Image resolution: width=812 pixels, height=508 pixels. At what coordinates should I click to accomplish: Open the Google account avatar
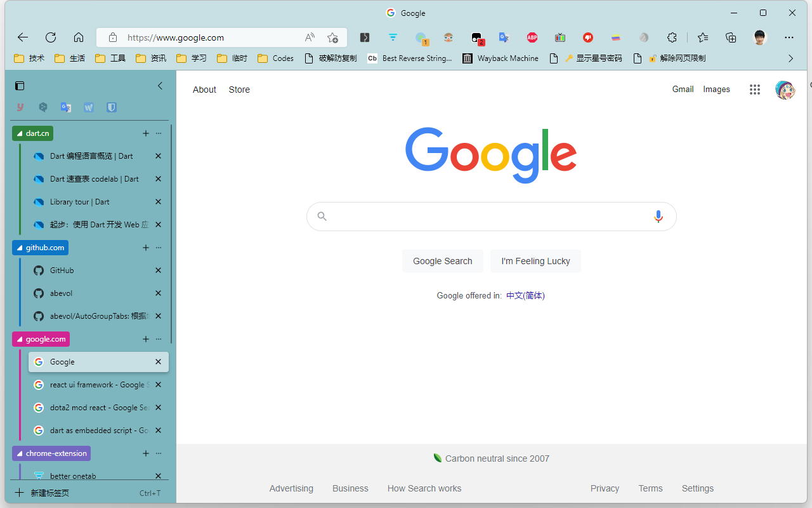tap(785, 90)
